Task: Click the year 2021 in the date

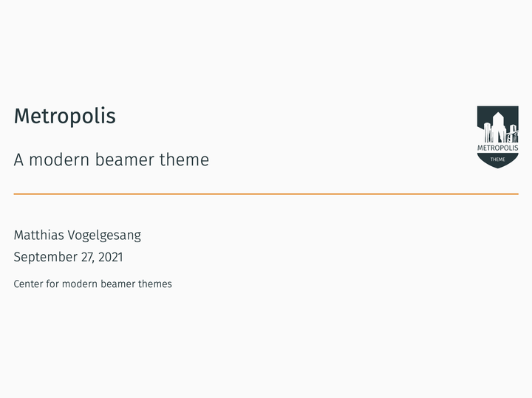Action: coord(110,258)
